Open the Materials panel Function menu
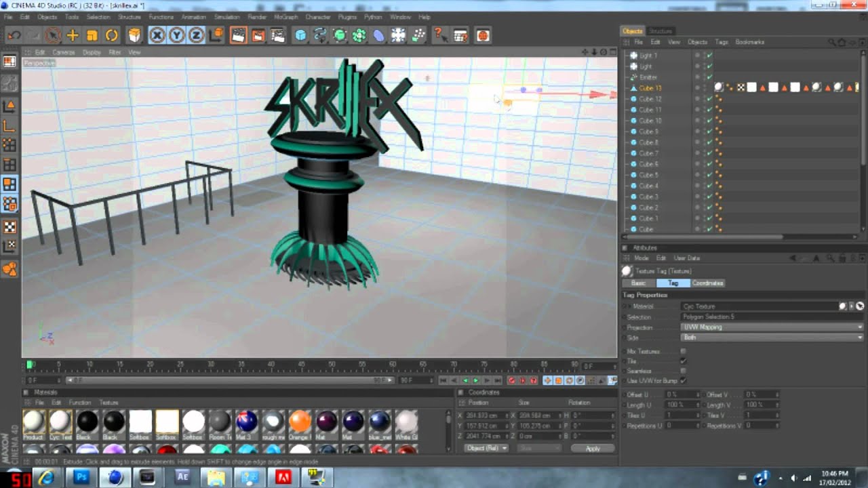Viewport: 868px width, 488px height. tap(79, 403)
